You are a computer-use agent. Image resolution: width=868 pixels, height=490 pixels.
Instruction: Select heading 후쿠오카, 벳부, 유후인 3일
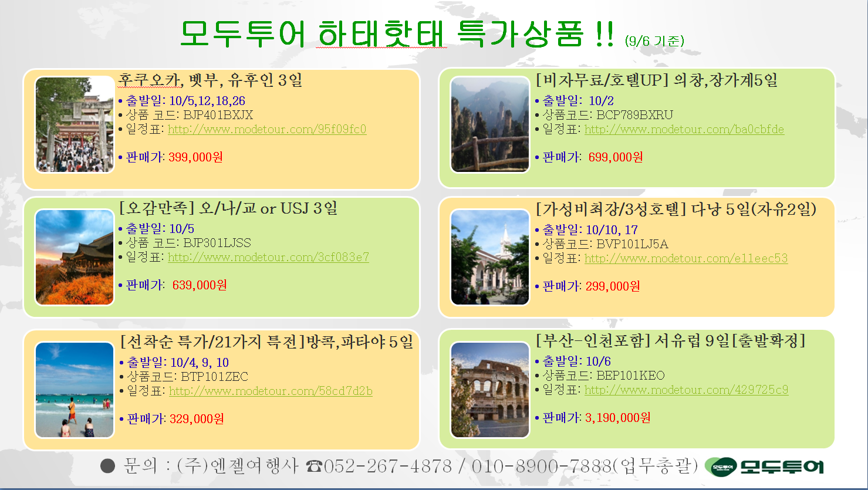pyautogui.click(x=211, y=80)
